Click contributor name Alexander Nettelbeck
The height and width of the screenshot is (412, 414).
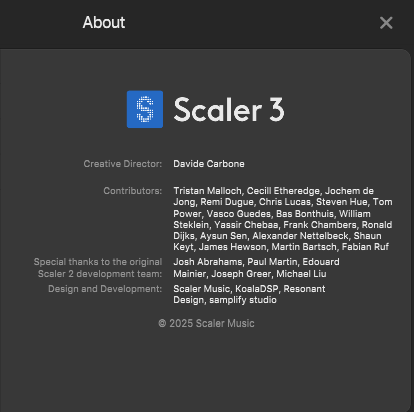(x=300, y=236)
